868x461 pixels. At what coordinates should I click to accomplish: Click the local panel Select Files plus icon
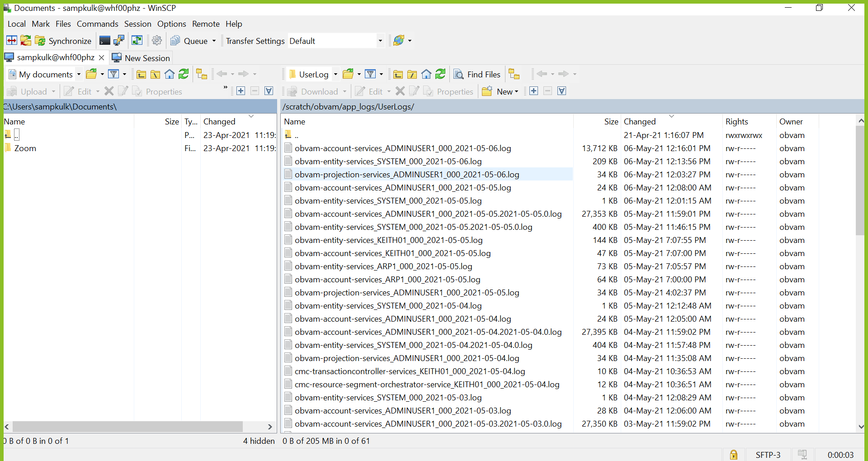point(241,91)
